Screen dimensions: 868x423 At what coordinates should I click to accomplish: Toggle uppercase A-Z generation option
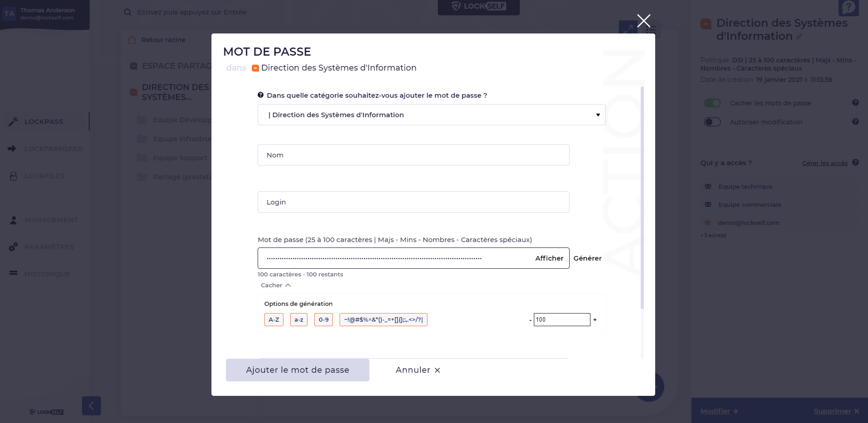coord(274,320)
